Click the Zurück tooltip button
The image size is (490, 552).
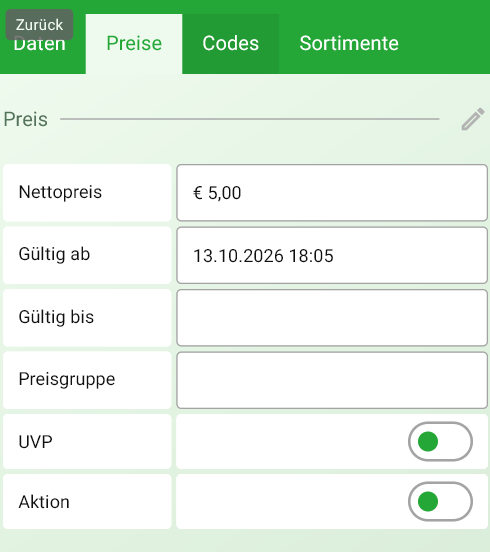39,25
